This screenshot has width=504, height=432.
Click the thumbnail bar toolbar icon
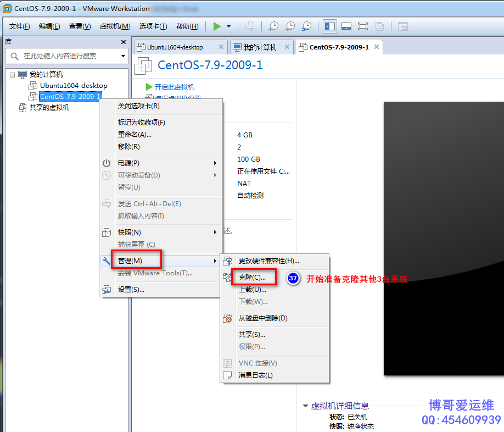click(346, 26)
